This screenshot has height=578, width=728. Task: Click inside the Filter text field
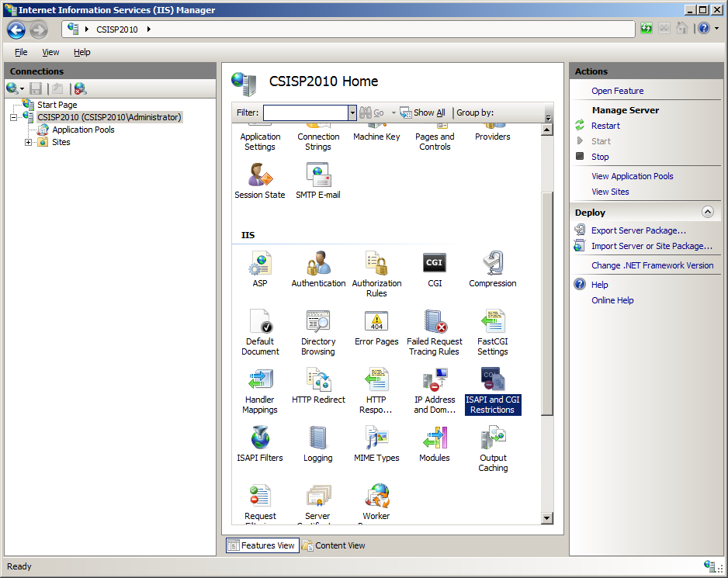[305, 113]
